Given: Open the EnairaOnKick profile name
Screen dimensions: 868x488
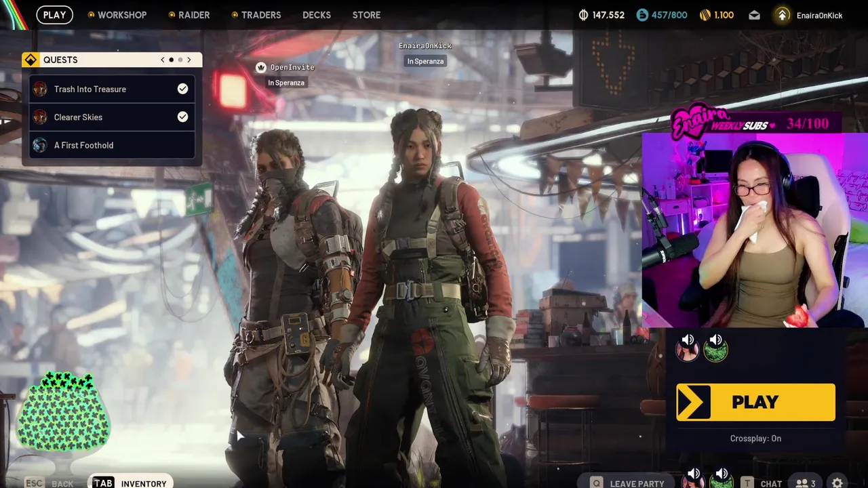Looking at the screenshot, I should point(819,16).
